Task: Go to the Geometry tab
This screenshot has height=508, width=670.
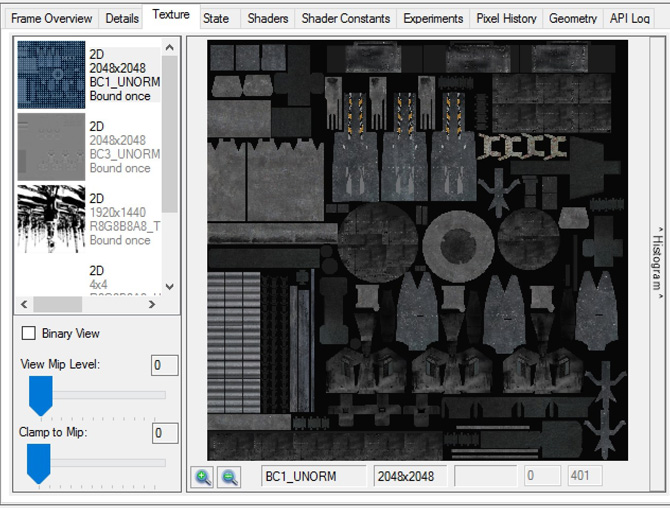Action: 573,18
